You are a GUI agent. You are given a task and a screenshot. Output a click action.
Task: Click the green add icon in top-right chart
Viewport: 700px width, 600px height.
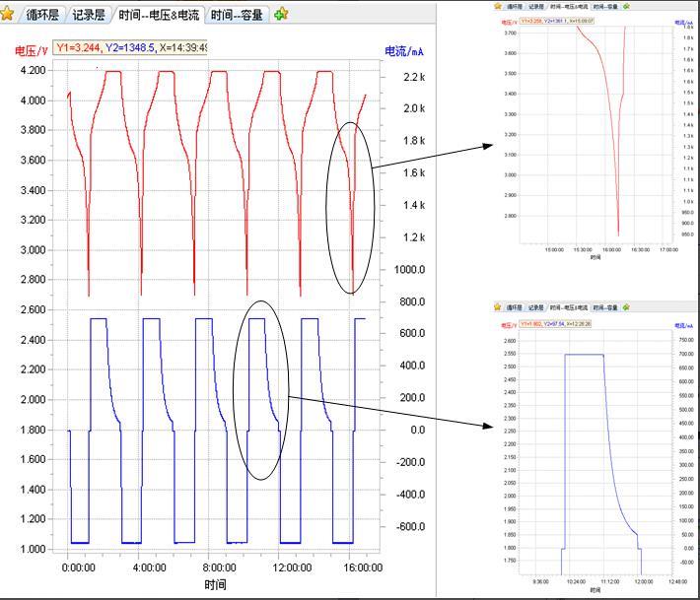625,6
